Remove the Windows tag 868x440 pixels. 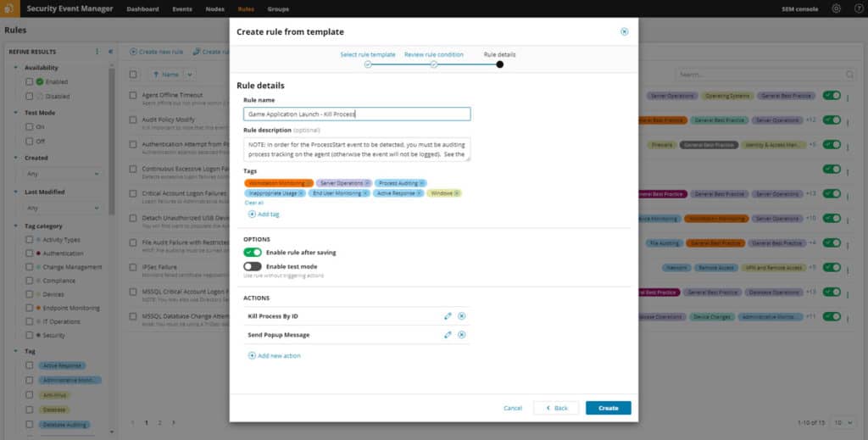pos(457,193)
